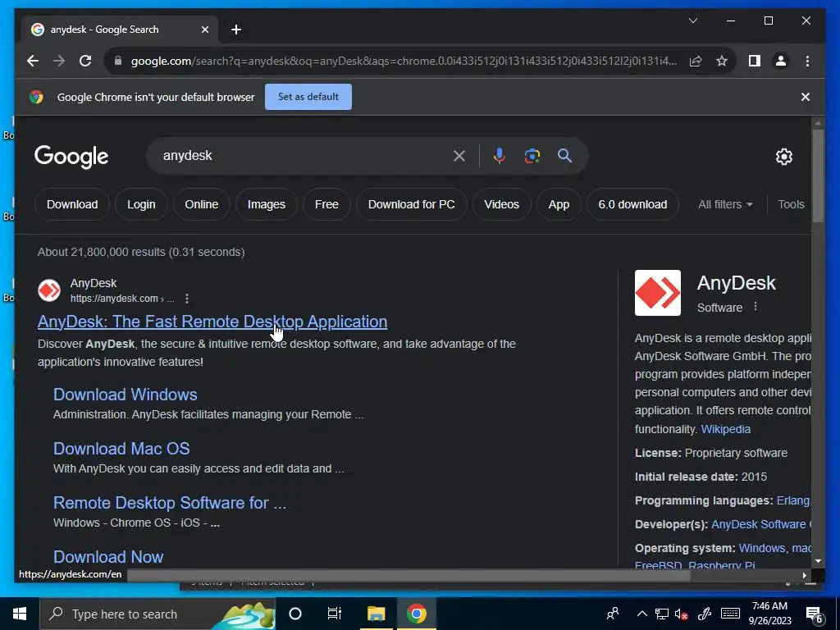Search by image with Google Lens

(532, 156)
